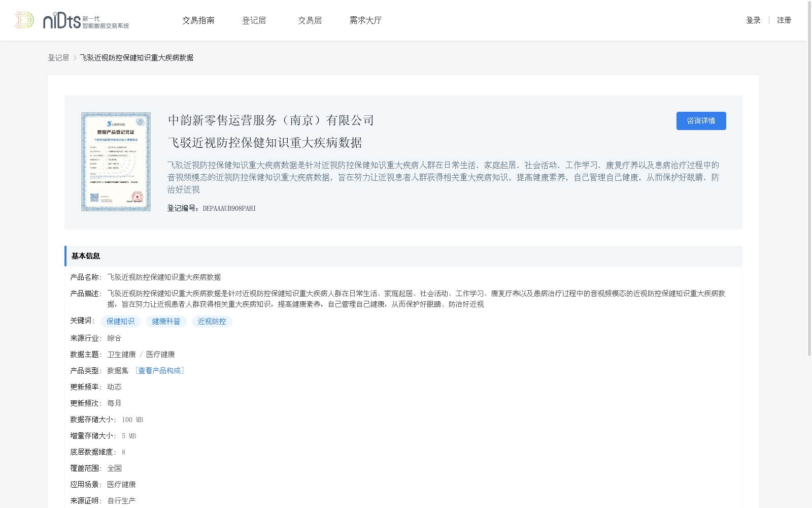Image resolution: width=812 pixels, height=508 pixels.
Task: Click the 咨询详情 button
Action: (x=701, y=121)
